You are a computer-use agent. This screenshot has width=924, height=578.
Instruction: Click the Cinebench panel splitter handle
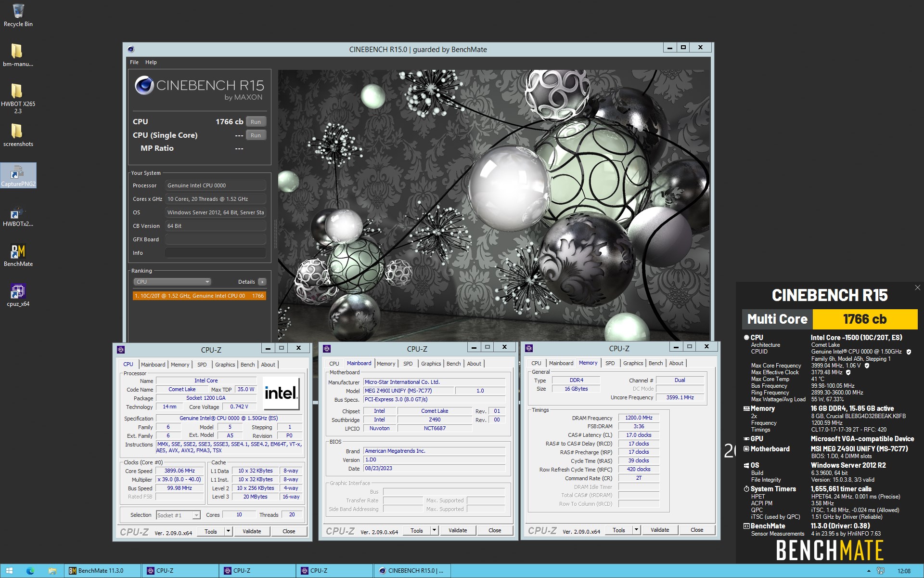pyautogui.click(x=275, y=234)
